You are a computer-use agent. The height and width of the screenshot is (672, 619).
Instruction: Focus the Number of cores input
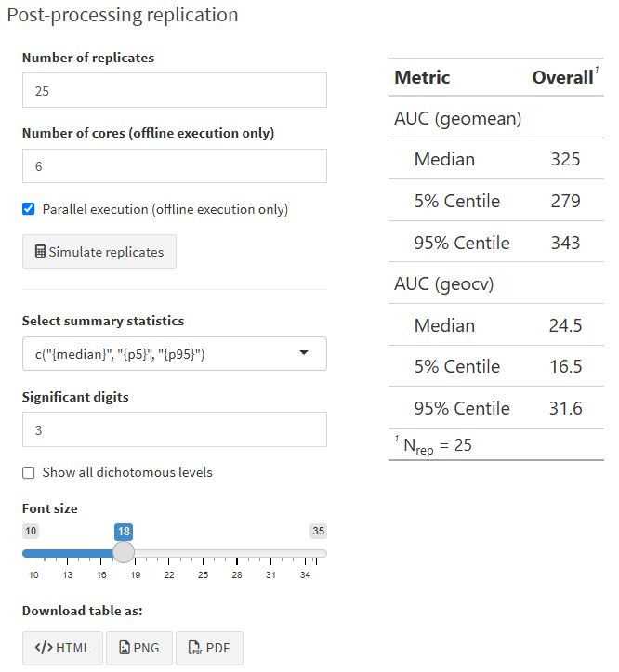pyautogui.click(x=175, y=166)
